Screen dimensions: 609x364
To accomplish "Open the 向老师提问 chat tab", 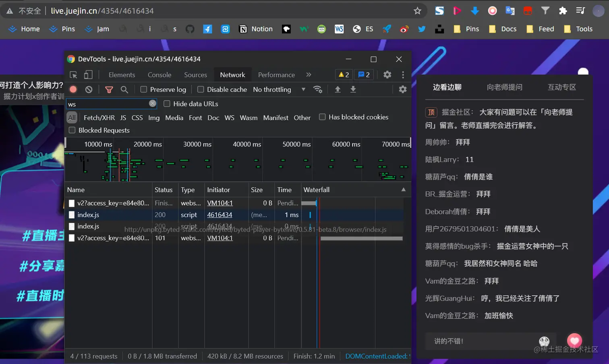I will [x=504, y=87].
